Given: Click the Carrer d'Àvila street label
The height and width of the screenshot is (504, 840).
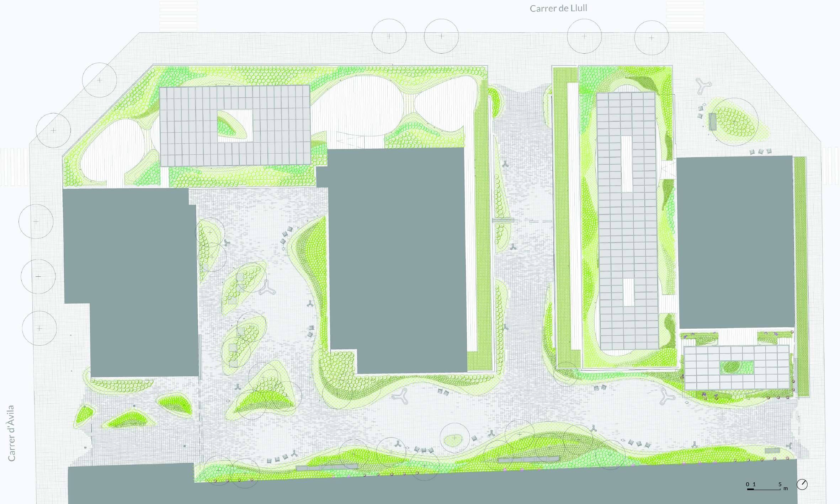Looking at the screenshot, I should (x=11, y=433).
